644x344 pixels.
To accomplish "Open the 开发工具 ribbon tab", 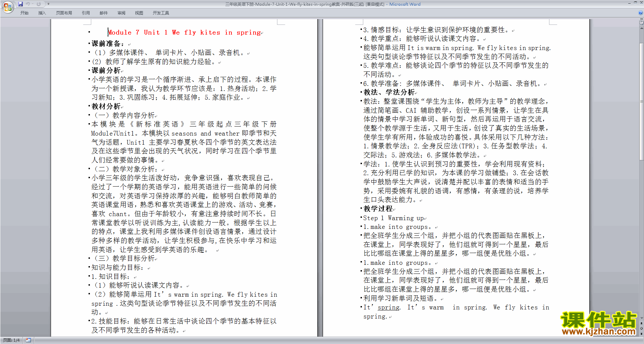I will click(161, 13).
